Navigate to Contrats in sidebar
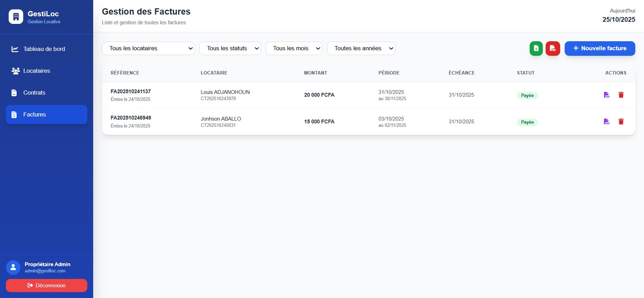Screen dimensions: 644x298 point(34,93)
